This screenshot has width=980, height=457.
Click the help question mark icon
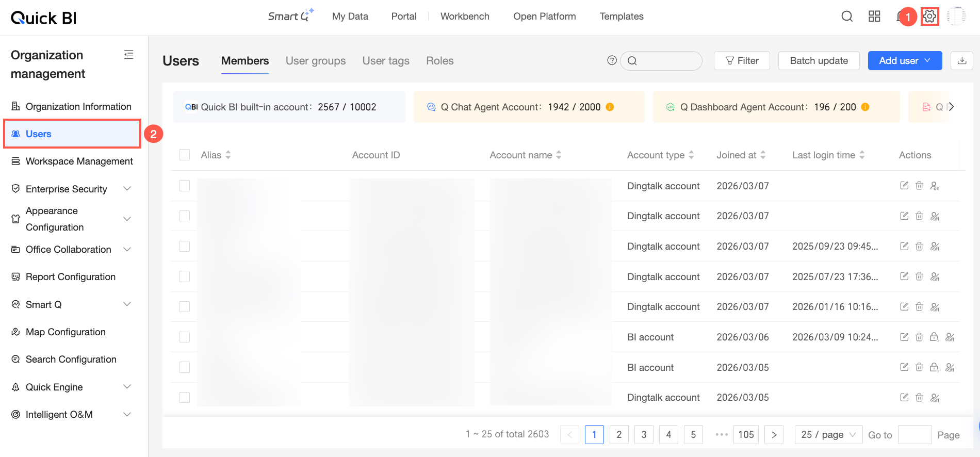(612, 60)
